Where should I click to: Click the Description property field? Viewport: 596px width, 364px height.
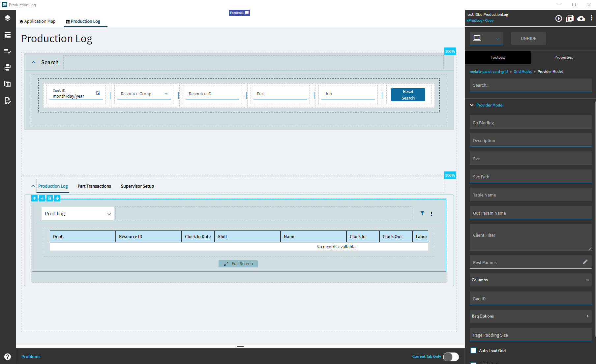click(x=530, y=140)
